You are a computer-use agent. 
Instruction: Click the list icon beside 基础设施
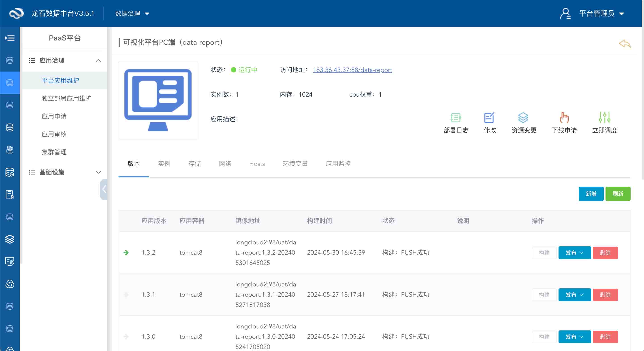pyautogui.click(x=32, y=172)
